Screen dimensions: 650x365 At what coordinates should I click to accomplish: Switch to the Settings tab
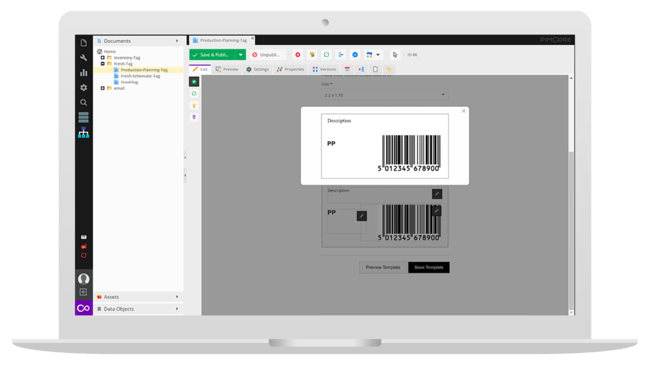tap(257, 69)
